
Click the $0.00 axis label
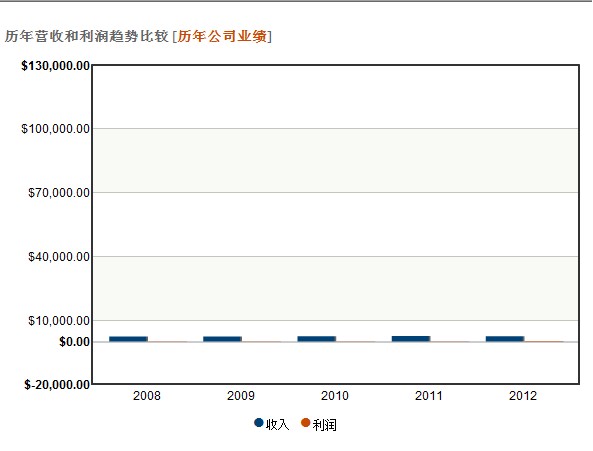coord(75,342)
